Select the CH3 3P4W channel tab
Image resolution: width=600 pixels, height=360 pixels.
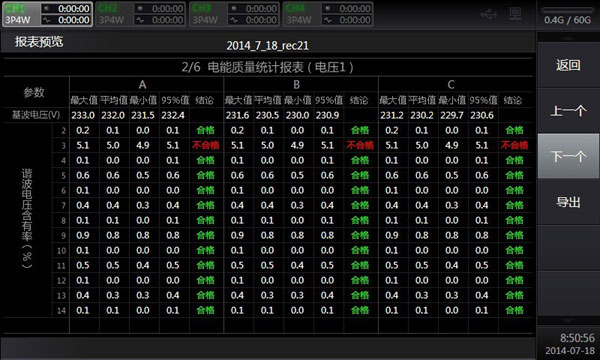[235, 14]
